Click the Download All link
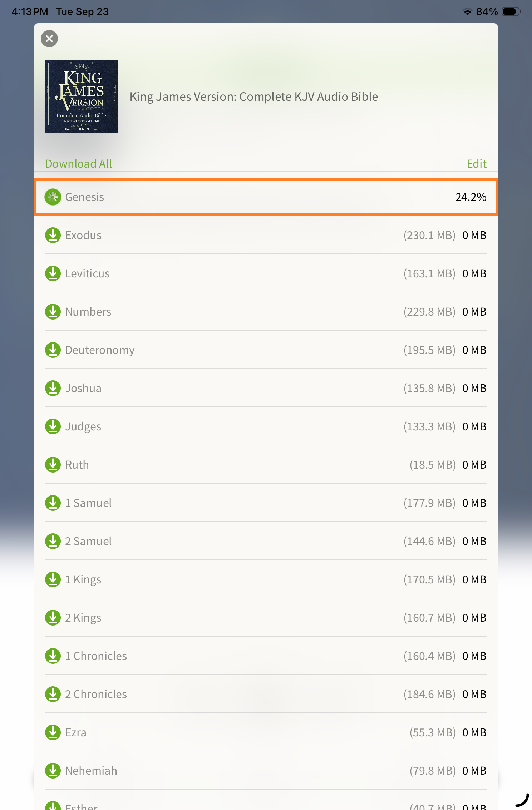 point(79,164)
